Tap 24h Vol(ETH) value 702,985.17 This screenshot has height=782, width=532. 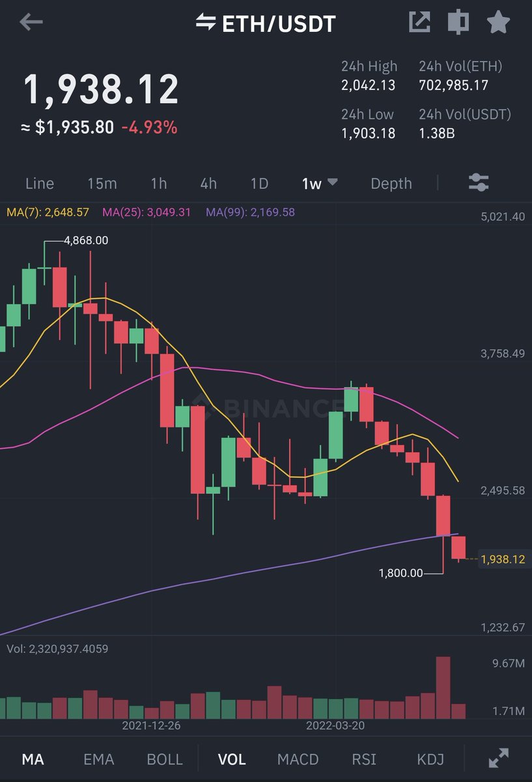[x=453, y=85]
